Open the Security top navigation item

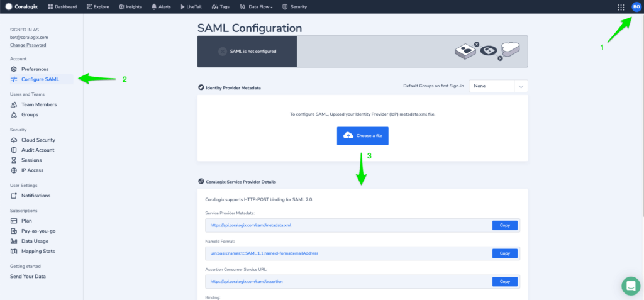[x=294, y=6]
